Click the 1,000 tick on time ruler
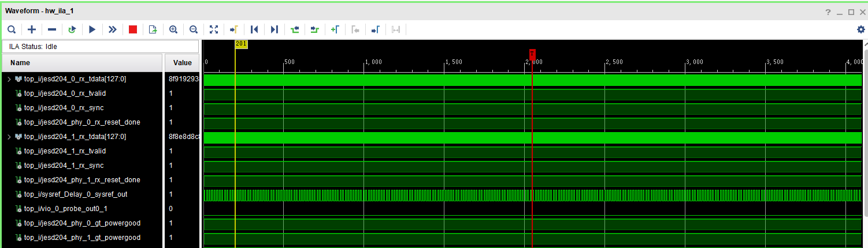The image size is (868, 248). point(373,62)
